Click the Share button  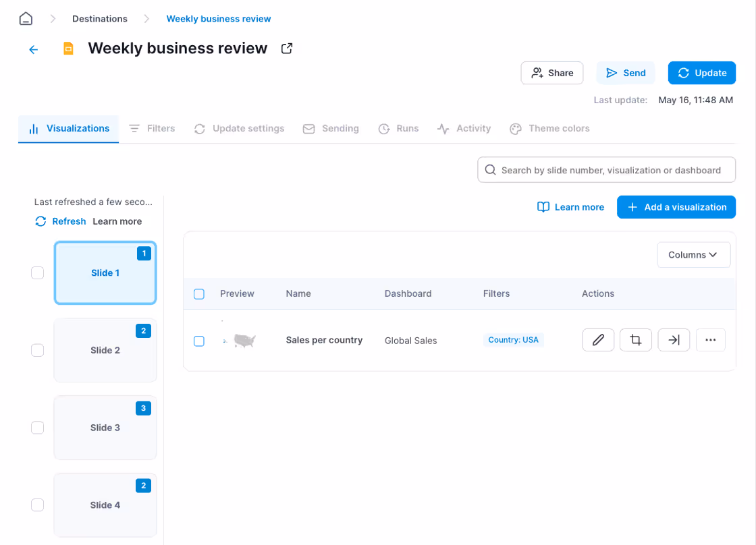pos(552,73)
